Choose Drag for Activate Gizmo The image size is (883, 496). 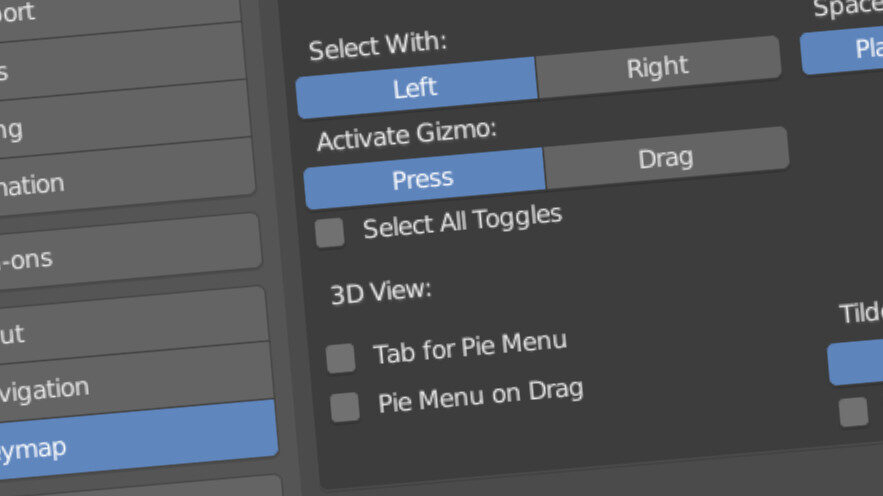(x=665, y=158)
